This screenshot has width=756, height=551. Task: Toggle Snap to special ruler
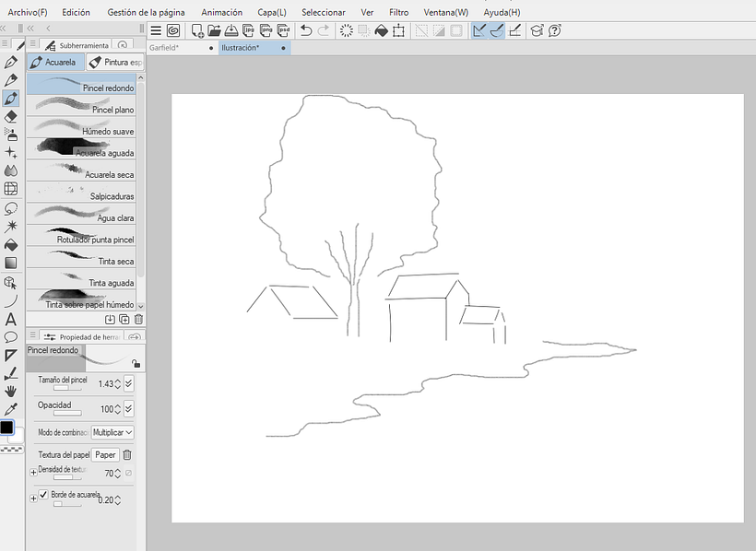[x=497, y=30]
